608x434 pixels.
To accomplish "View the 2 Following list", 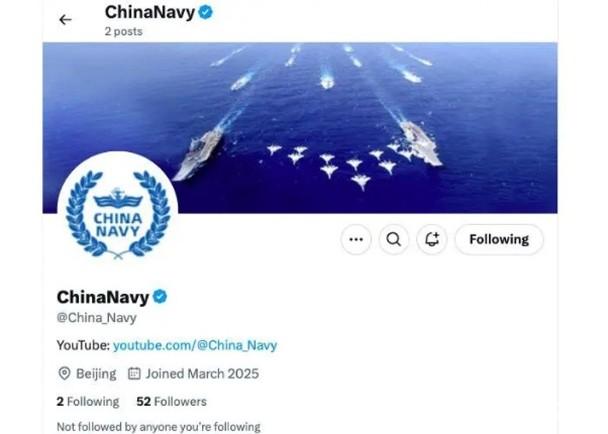I will 88,401.
